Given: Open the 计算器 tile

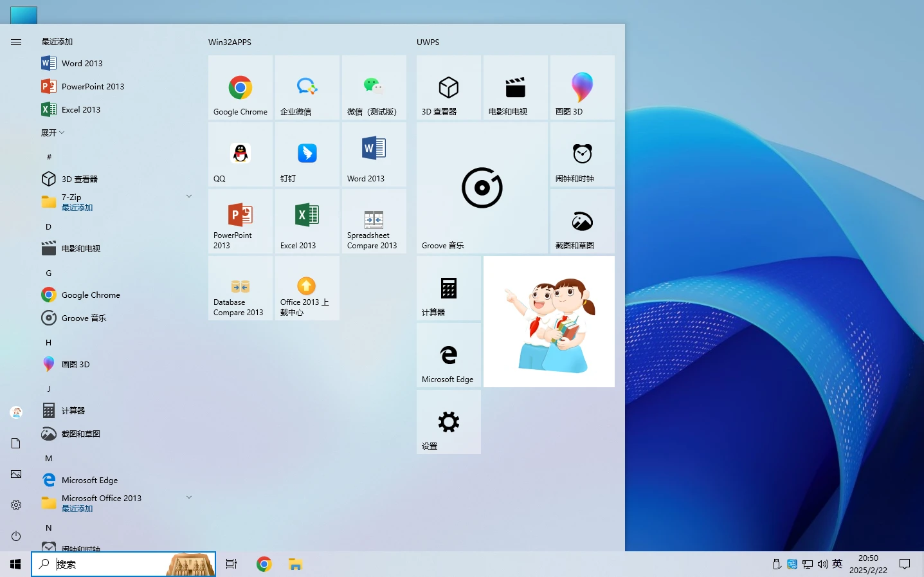Looking at the screenshot, I should [x=448, y=288].
